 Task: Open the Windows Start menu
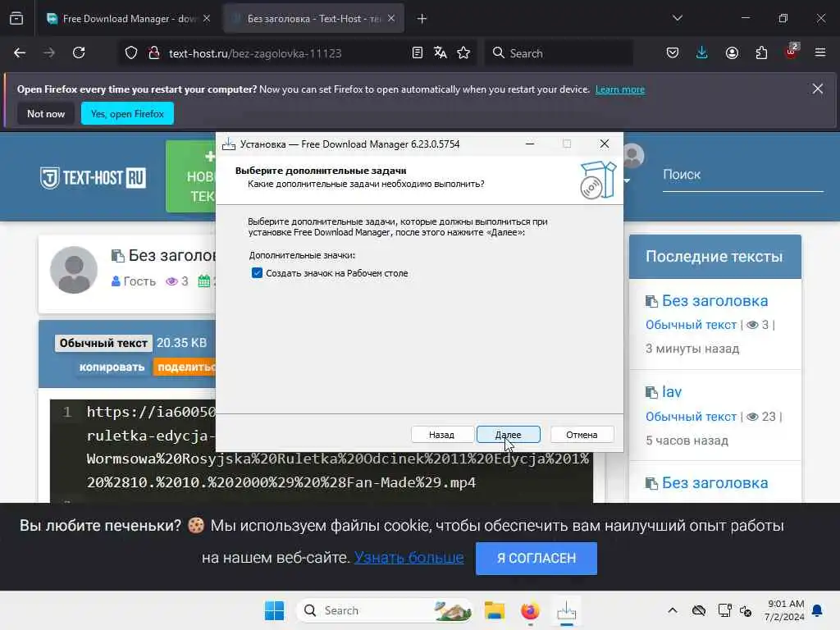click(274, 610)
